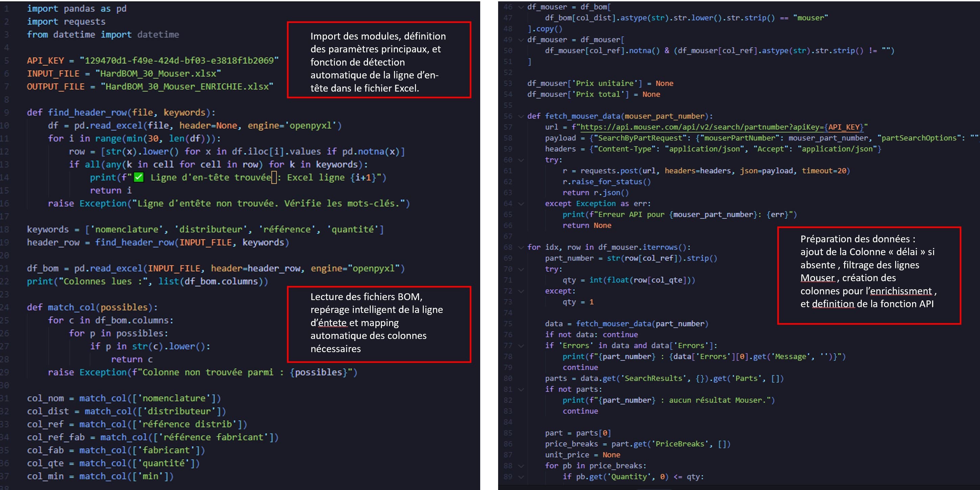Click the from datetime import datetime line
The width and height of the screenshot is (980, 490).
pyautogui.click(x=103, y=34)
